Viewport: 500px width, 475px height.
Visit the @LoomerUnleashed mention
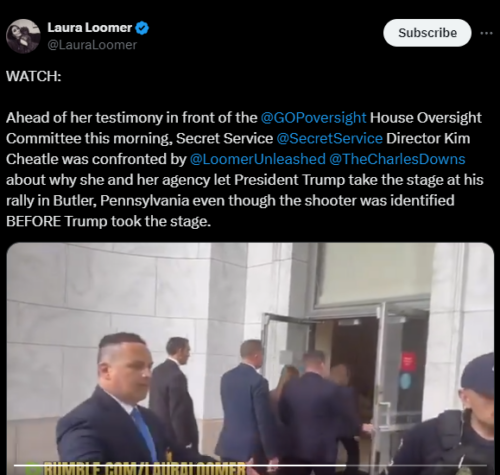click(258, 159)
